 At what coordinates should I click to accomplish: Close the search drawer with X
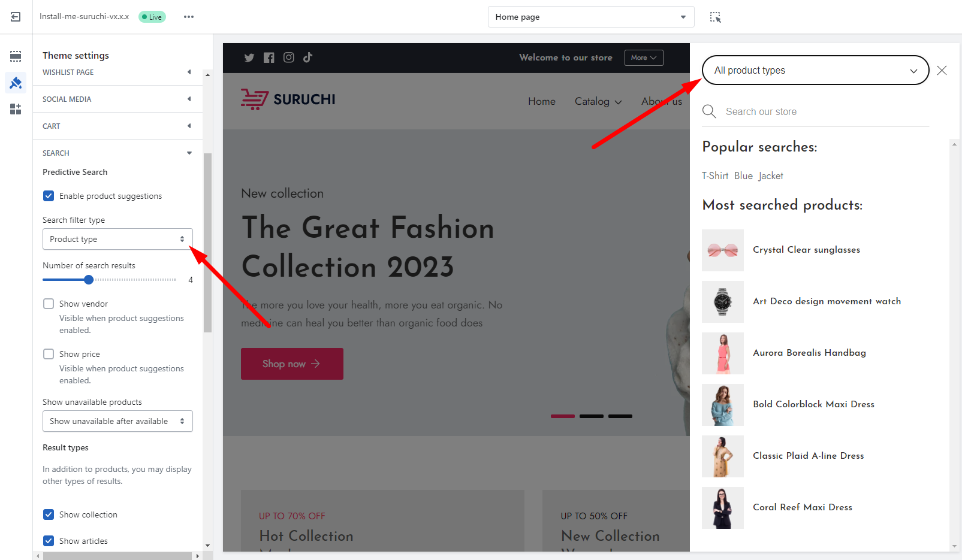point(942,71)
